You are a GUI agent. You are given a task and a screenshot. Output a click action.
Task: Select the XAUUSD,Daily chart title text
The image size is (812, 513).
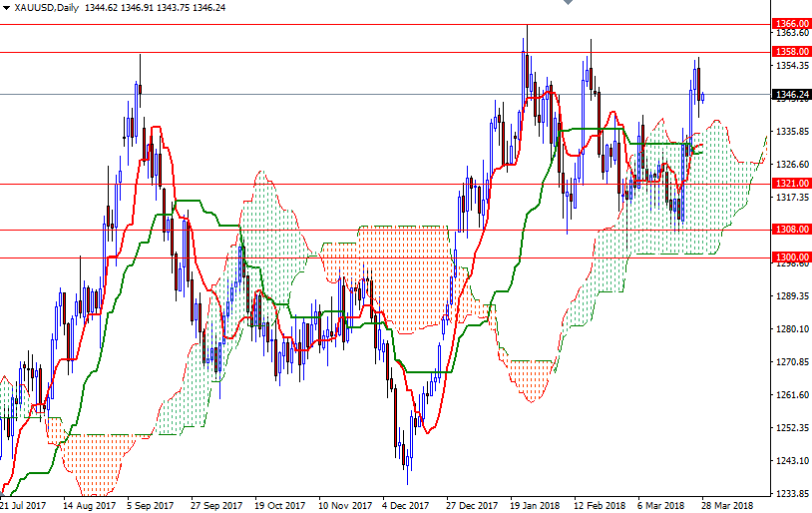pyautogui.click(x=47, y=8)
